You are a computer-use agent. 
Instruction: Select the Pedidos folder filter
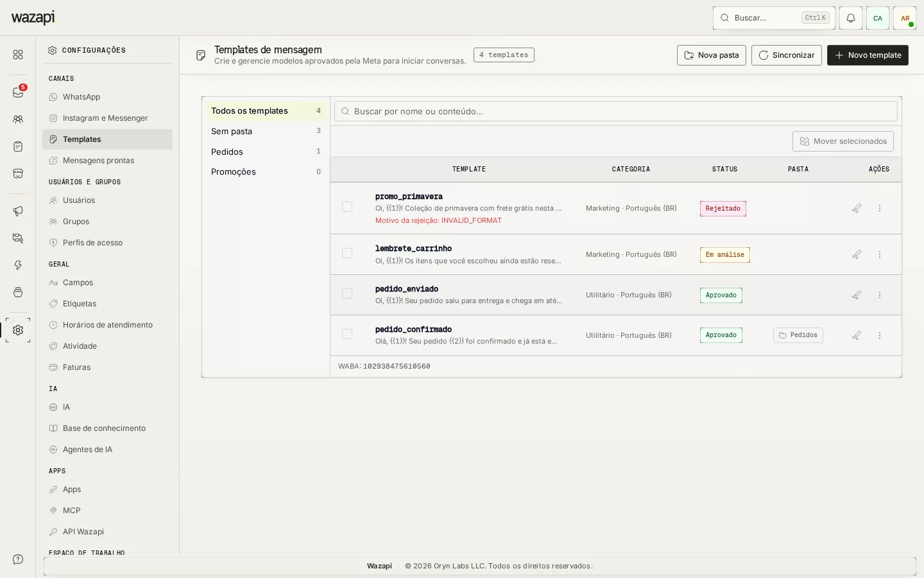coord(266,152)
